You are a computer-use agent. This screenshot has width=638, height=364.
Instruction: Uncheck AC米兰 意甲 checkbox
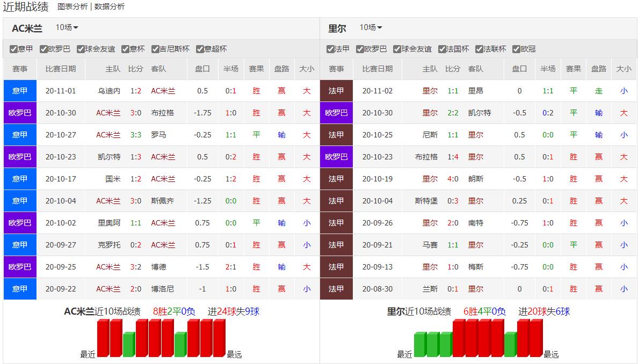[x=14, y=49]
